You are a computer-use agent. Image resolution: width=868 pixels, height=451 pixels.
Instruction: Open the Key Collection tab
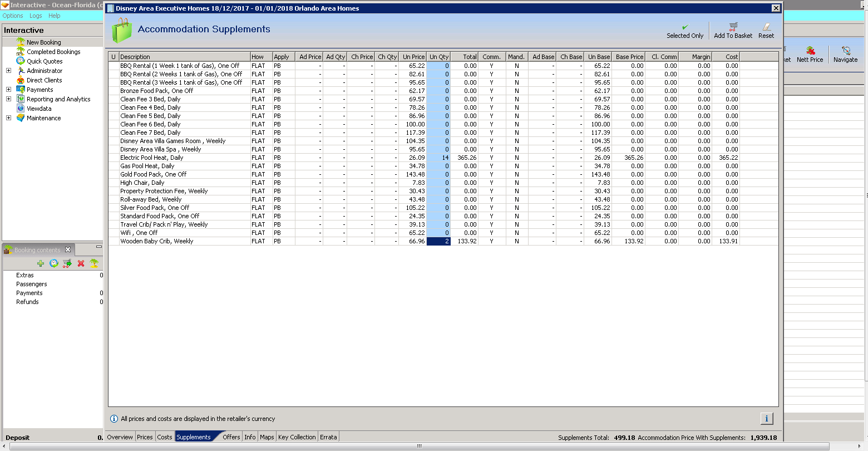pyautogui.click(x=297, y=437)
